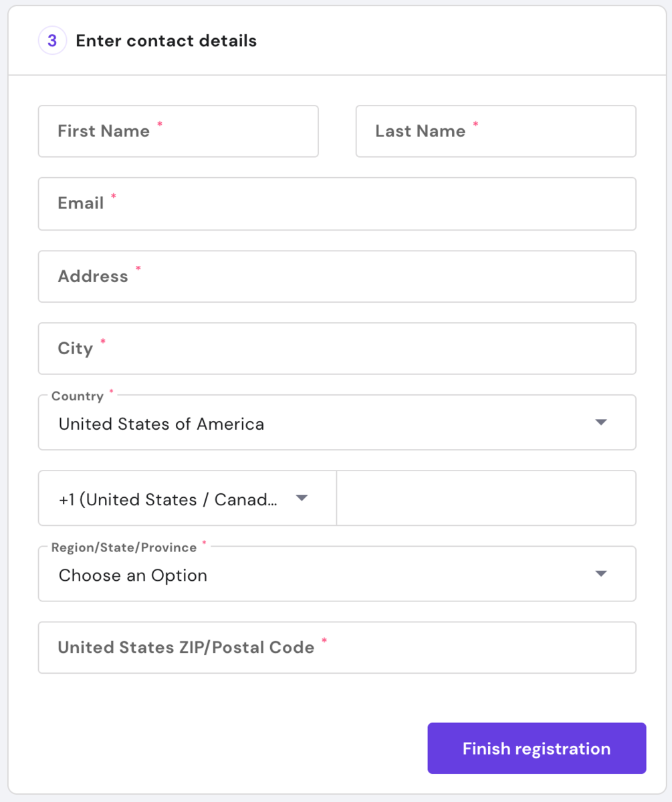Focus the United States ZIP/Postal Code field
Viewport: 672px width, 802px height.
click(x=337, y=648)
